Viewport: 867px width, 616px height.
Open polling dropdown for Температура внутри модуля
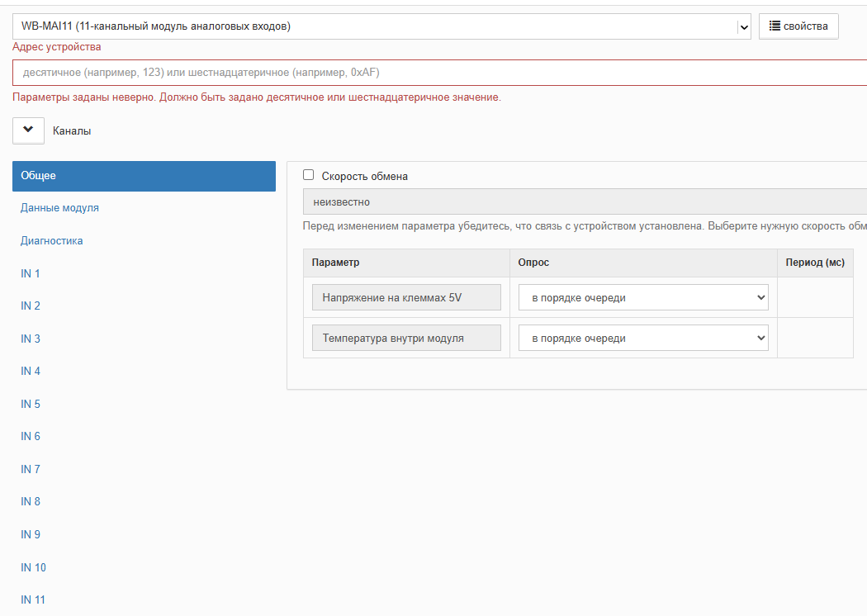pos(643,339)
